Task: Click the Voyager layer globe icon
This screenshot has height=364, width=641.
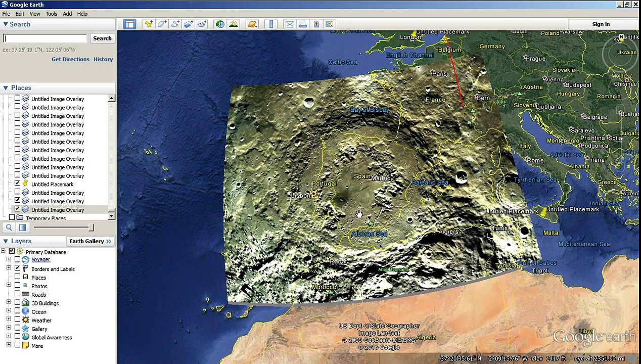Action: pos(25,260)
